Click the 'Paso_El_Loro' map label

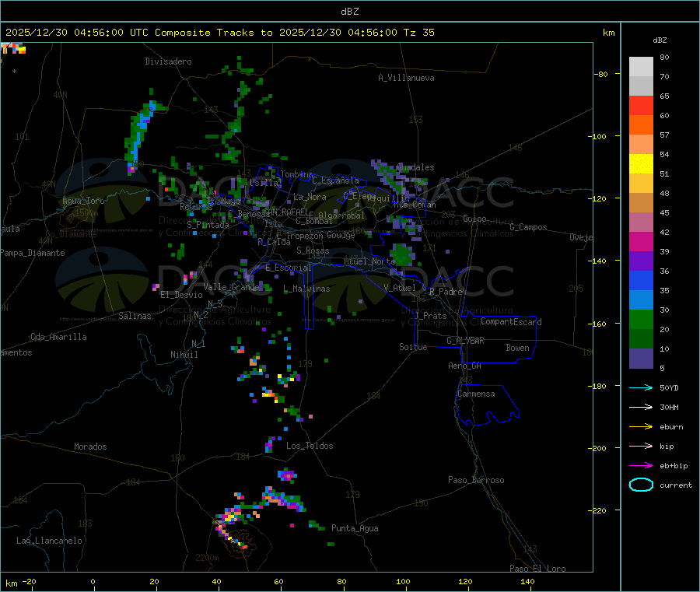(537, 569)
